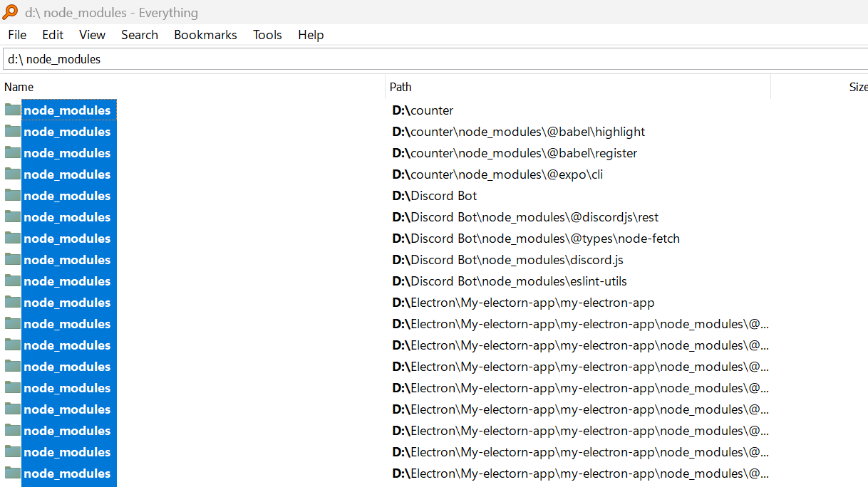Viewport: 868px width, 487px height.
Task: Select the path 'D:\counter\node_modules\@babel\highlight'
Action: (519, 132)
